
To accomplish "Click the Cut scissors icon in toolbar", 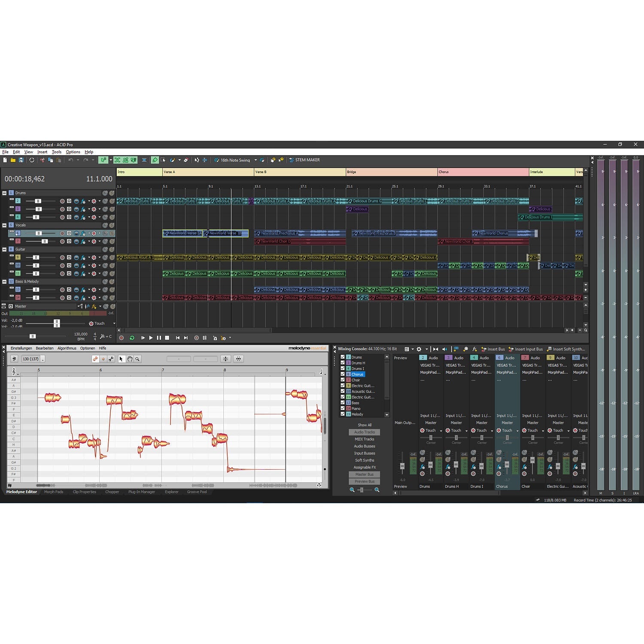I will (42, 160).
